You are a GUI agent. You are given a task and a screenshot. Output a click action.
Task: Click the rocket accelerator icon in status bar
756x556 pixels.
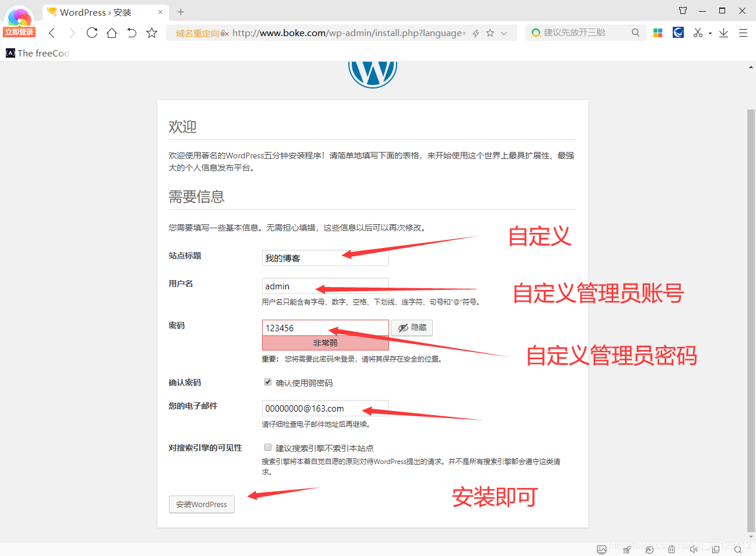click(x=627, y=549)
